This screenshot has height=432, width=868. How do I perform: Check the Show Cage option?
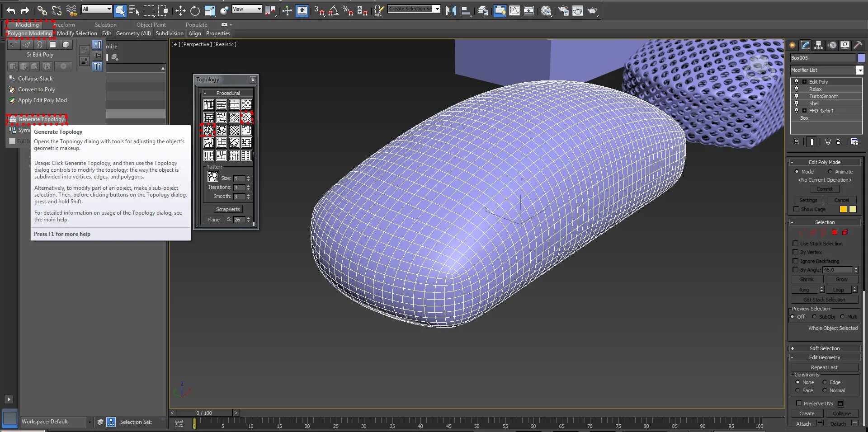pos(797,209)
